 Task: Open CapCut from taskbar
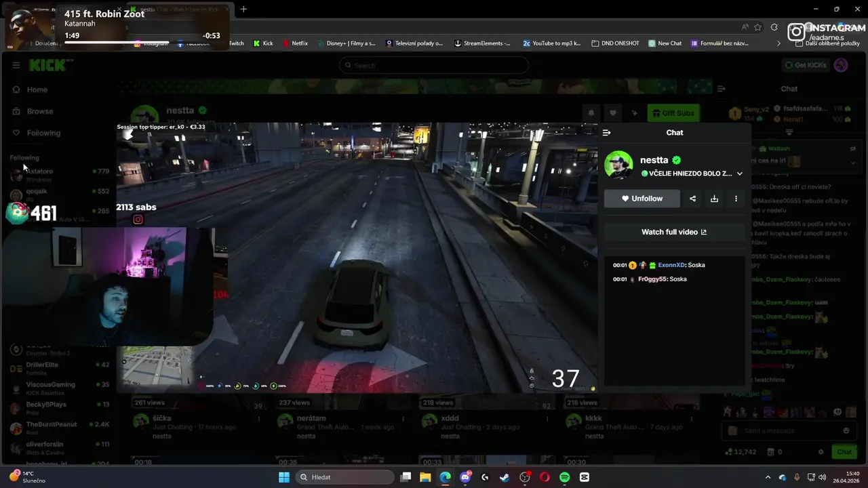pyautogui.click(x=585, y=477)
